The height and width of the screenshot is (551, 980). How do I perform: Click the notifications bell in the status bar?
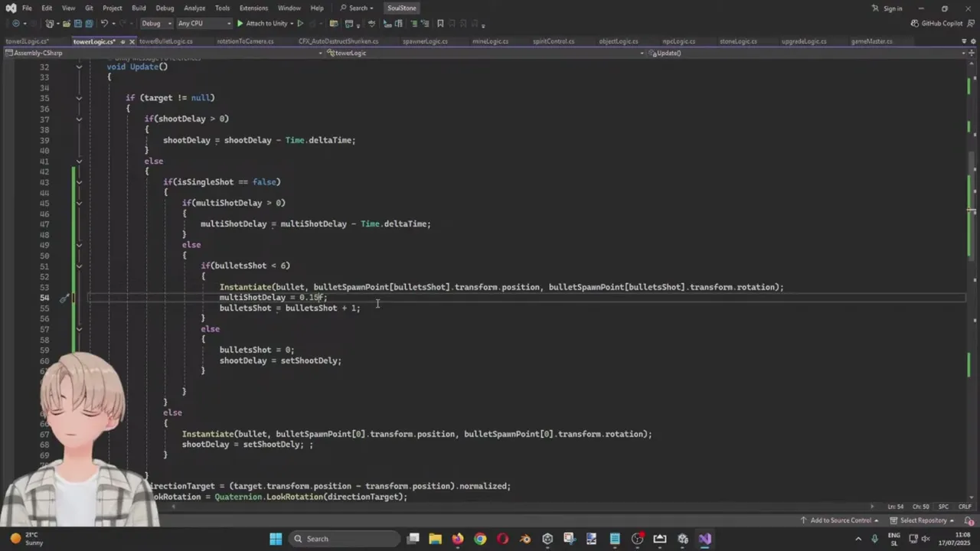pos(969,520)
